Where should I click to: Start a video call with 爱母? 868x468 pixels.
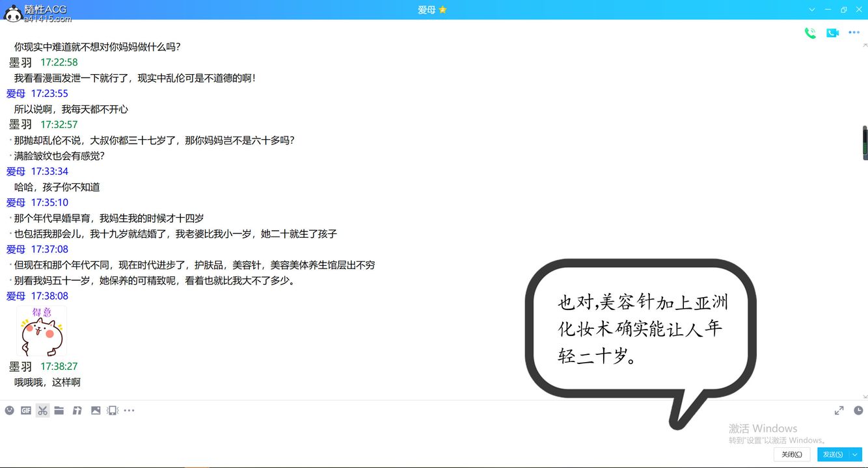coord(832,32)
